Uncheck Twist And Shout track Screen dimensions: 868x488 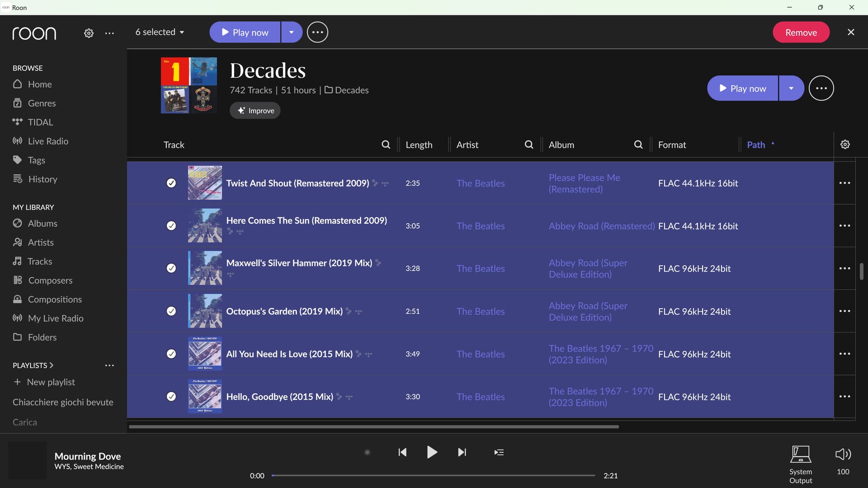point(171,183)
